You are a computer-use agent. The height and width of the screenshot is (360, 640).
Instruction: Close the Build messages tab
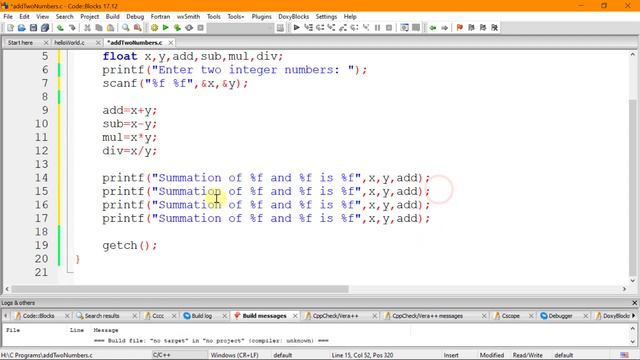pyautogui.click(x=295, y=316)
